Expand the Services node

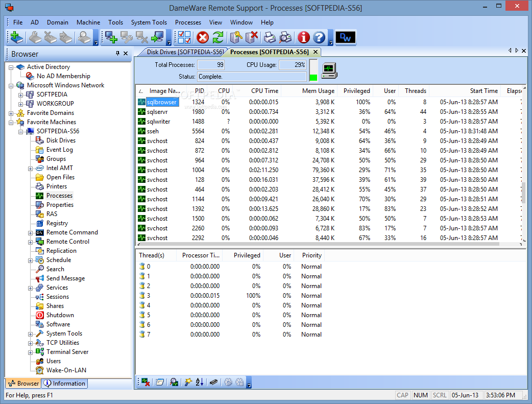pyautogui.click(x=30, y=288)
